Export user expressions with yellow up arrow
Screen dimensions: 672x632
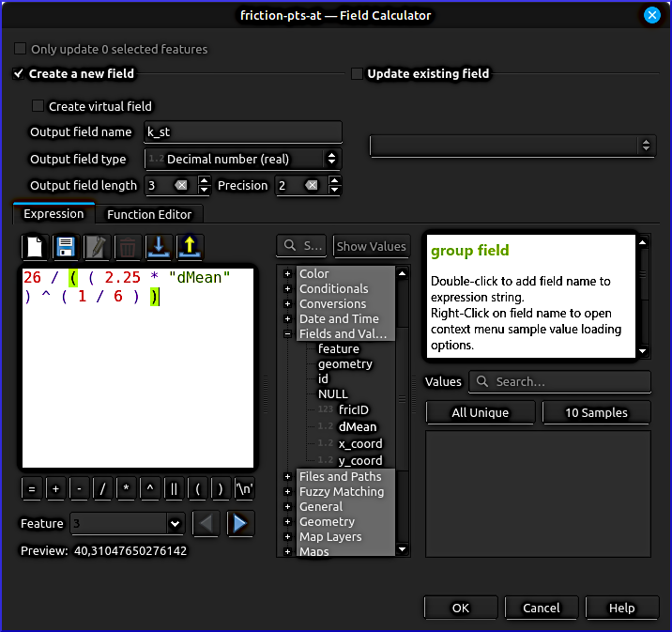(190, 247)
